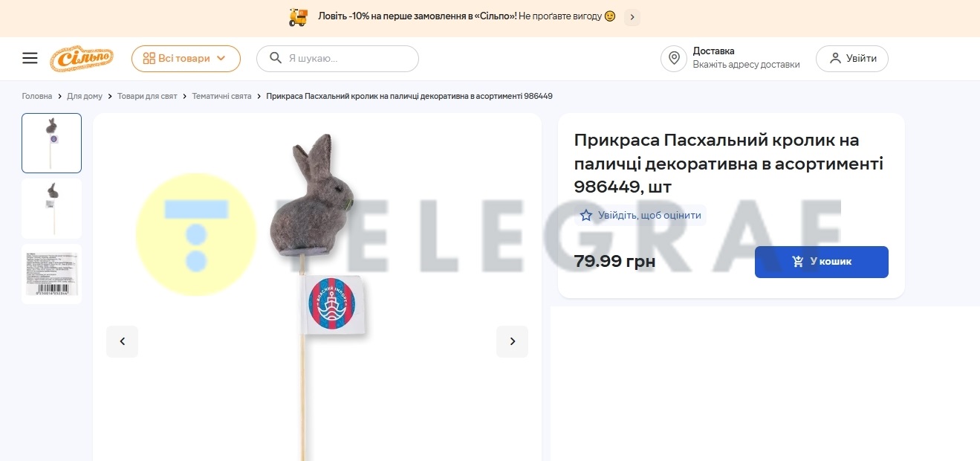This screenshot has height=461, width=980.
Task: Open Доставка address selector
Action: (746, 58)
